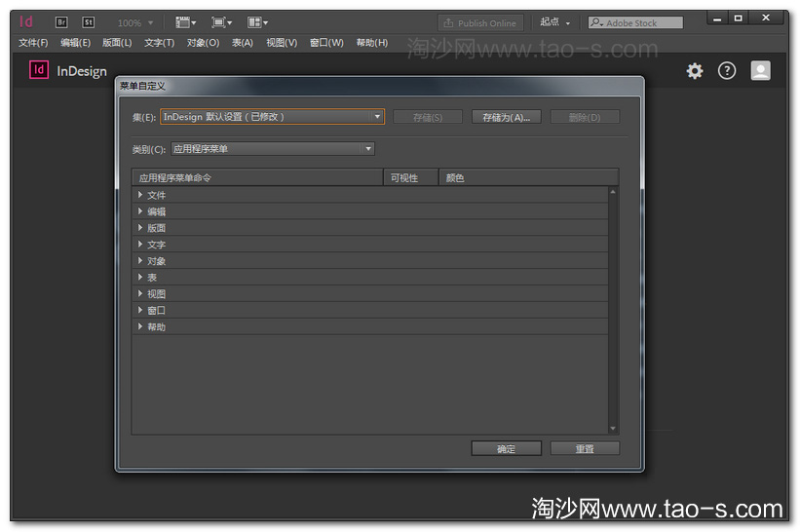The height and width of the screenshot is (532, 800).
Task: Expand the 对象 tree row
Action: 139,261
